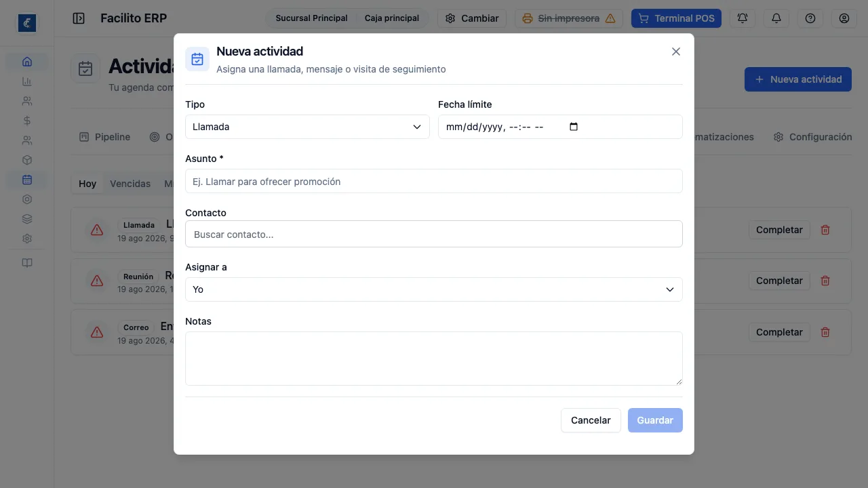The image size is (868, 488).
Task: Toggle the sidebar panel icon beside Facilito ERP
Action: [x=79, y=18]
